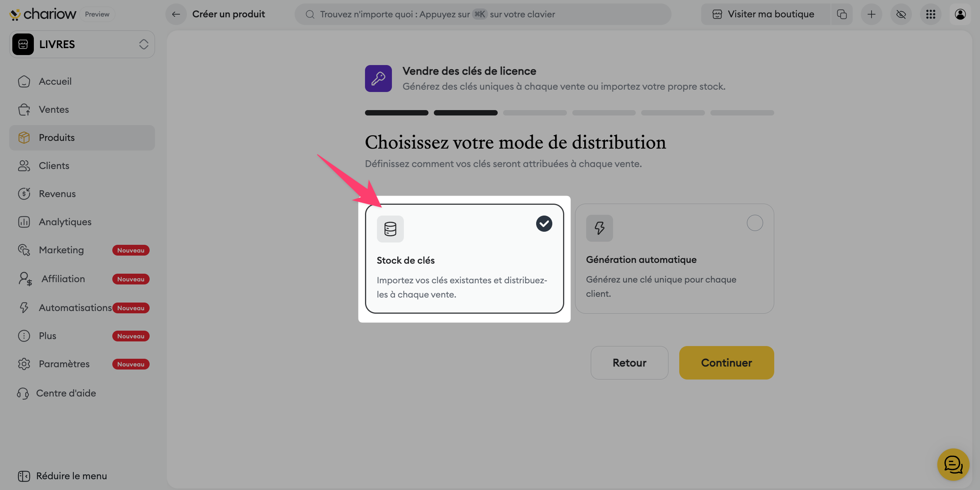
Task: Click the plus icon in top bar
Action: (871, 14)
